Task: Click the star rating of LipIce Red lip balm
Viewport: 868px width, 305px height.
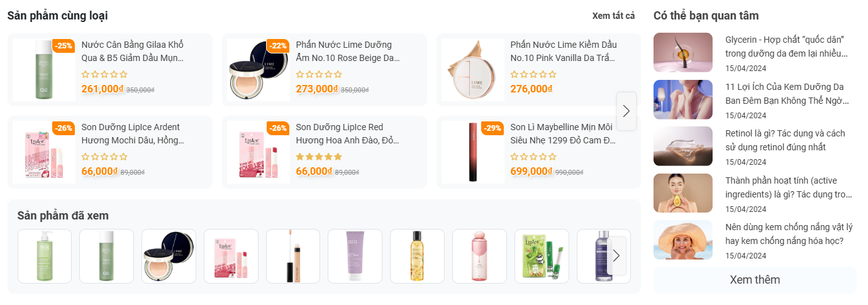Action: click(x=319, y=157)
